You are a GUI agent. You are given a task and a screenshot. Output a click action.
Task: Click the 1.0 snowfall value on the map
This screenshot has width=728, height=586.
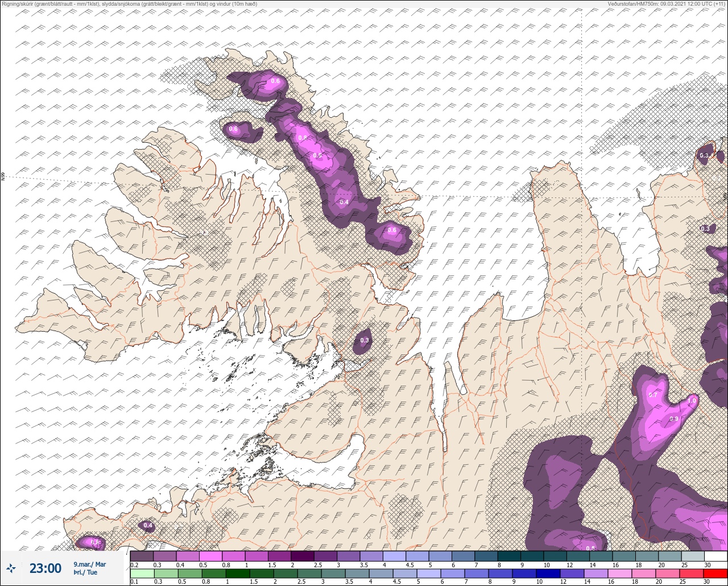(692, 401)
